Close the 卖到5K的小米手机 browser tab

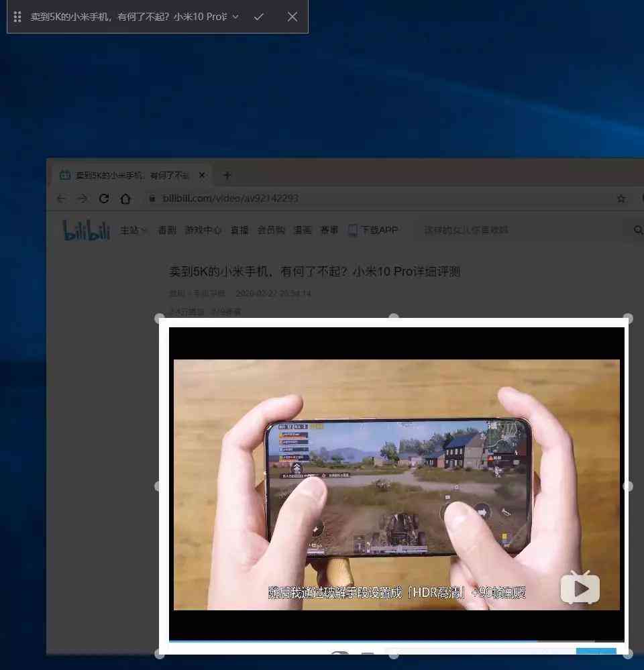pyautogui.click(x=202, y=175)
